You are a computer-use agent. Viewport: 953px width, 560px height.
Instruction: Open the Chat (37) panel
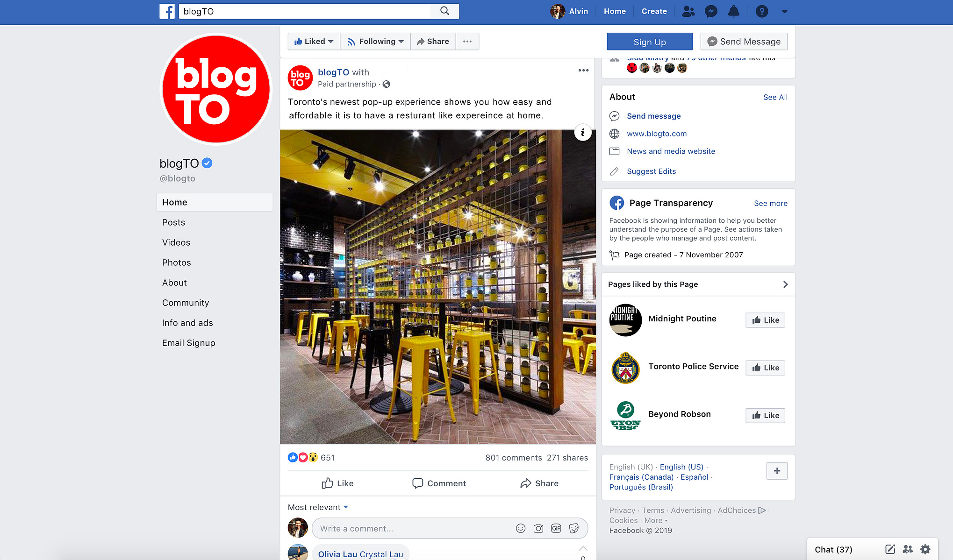click(833, 550)
